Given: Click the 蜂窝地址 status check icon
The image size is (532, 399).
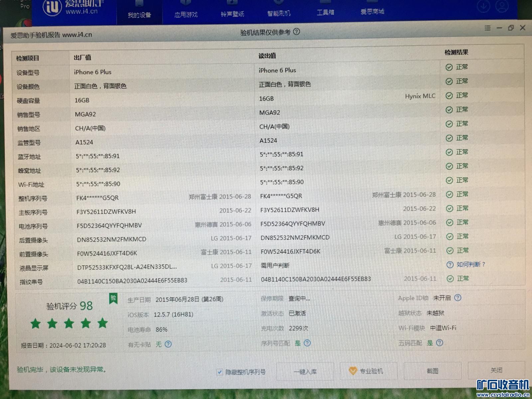Looking at the screenshot, I should [x=449, y=166].
